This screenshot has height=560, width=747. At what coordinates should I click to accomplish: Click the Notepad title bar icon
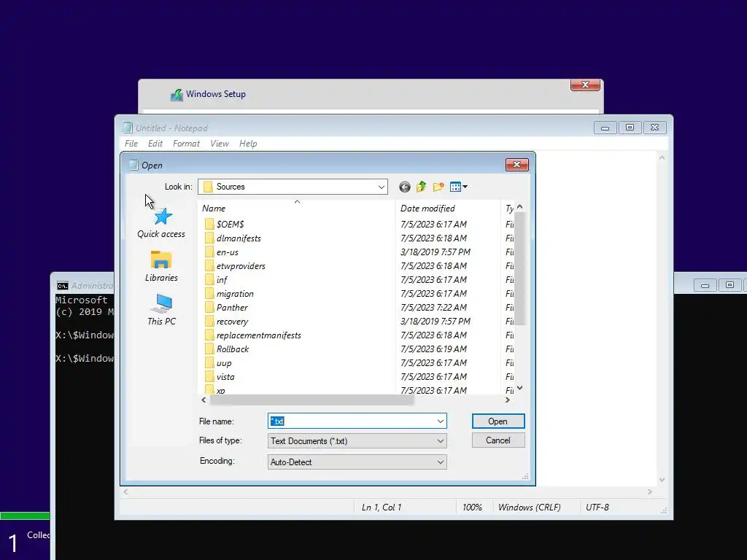point(127,128)
